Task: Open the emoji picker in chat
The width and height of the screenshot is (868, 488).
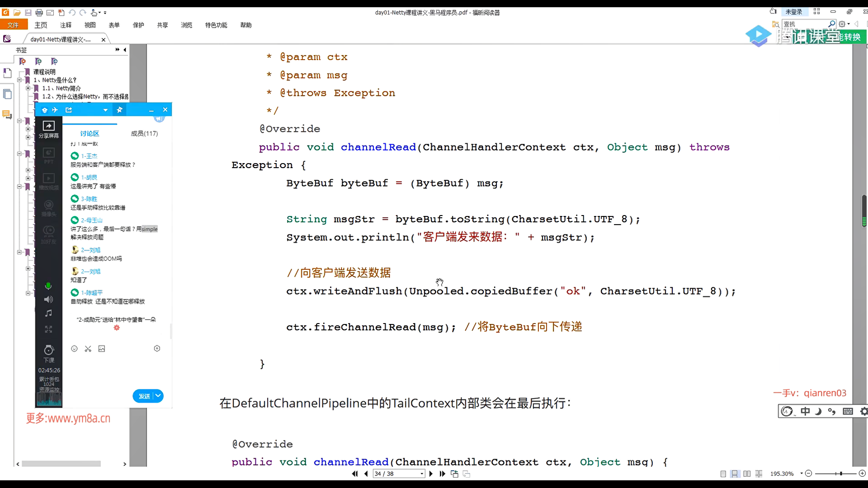Action: (x=75, y=349)
